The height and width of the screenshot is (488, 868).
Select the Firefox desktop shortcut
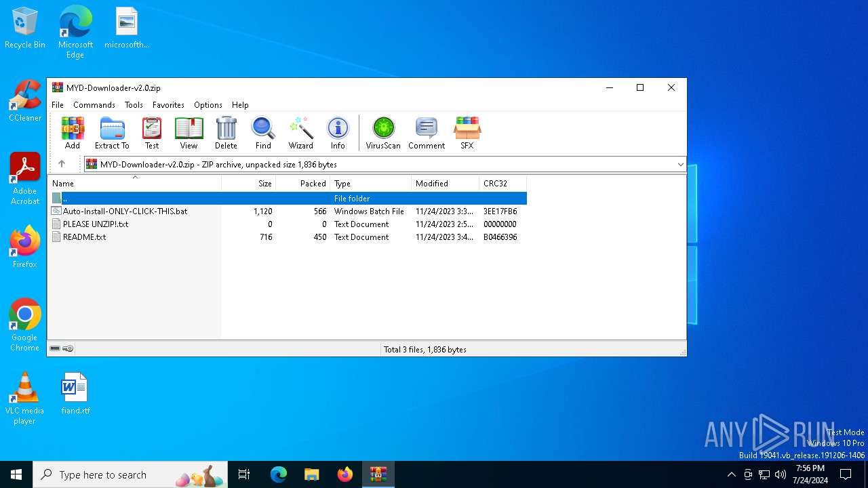[25, 247]
